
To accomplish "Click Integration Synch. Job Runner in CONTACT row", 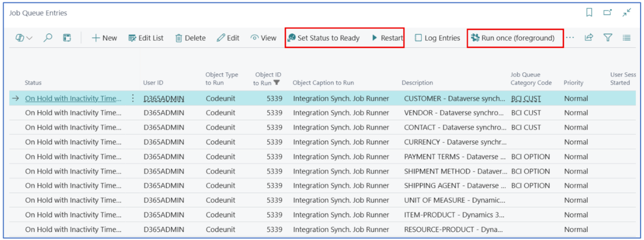I will (341, 127).
